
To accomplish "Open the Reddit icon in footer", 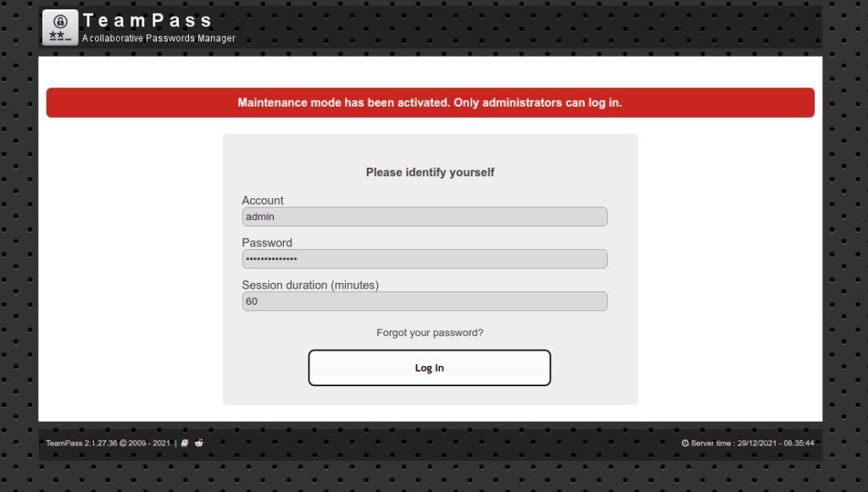I will coord(198,443).
